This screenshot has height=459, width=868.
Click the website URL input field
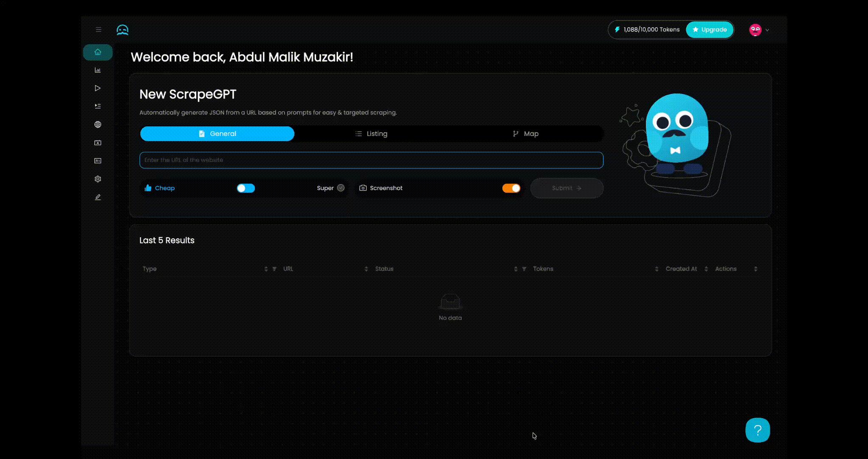point(371,160)
